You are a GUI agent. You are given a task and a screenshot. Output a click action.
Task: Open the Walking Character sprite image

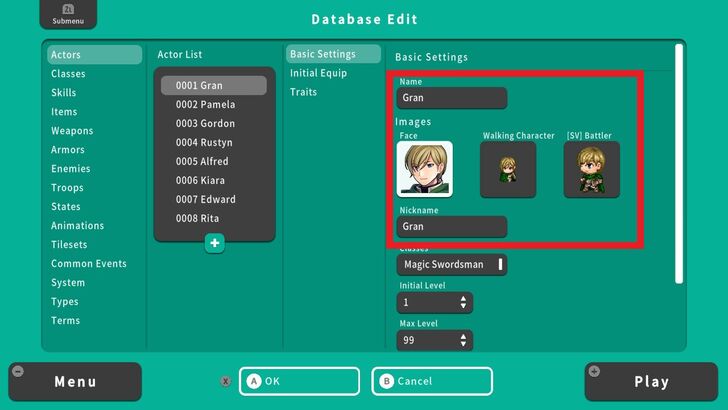508,169
